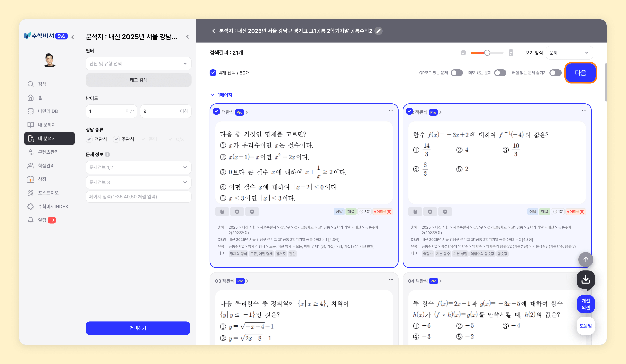This screenshot has height=364, width=626.
Task: Click the 다음 button
Action: click(581, 73)
